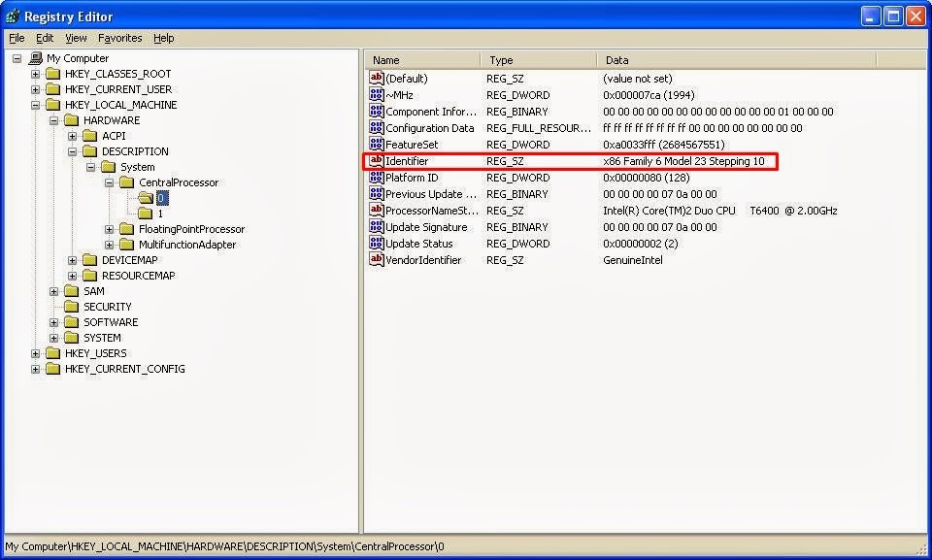Click the icon of Update Status value
The height and width of the screenshot is (560, 932).
coord(377,244)
